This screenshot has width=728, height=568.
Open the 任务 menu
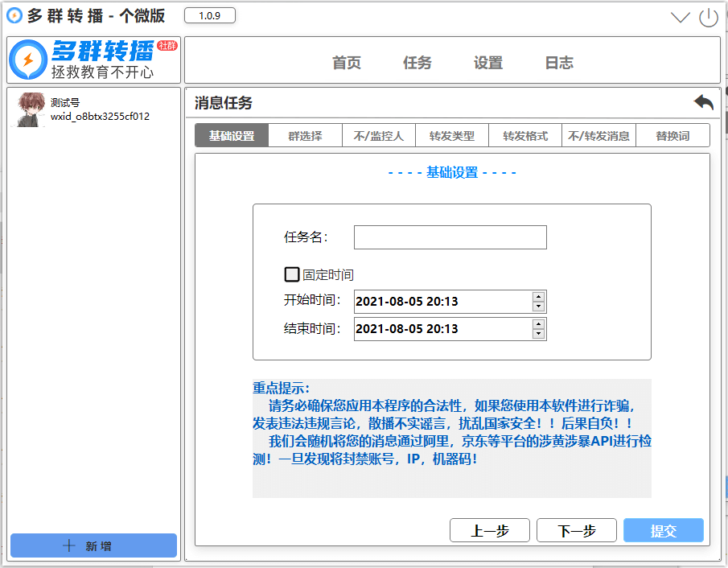coord(417,63)
